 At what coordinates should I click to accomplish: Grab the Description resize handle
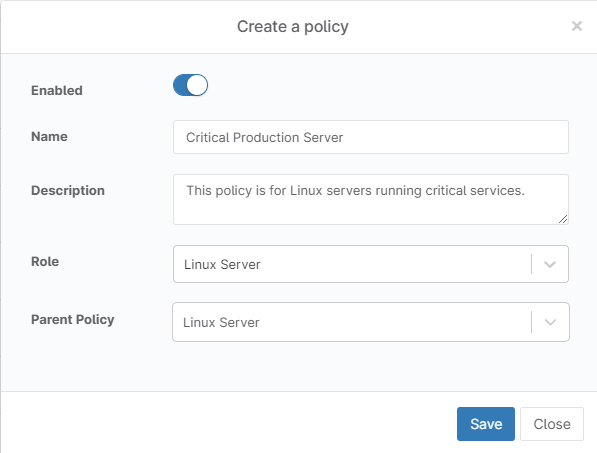coord(563,219)
